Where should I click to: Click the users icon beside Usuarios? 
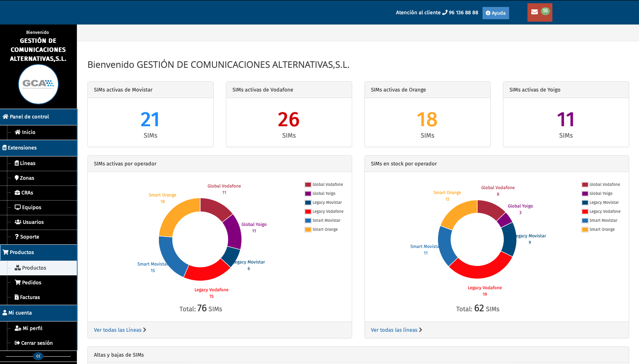[x=18, y=222]
